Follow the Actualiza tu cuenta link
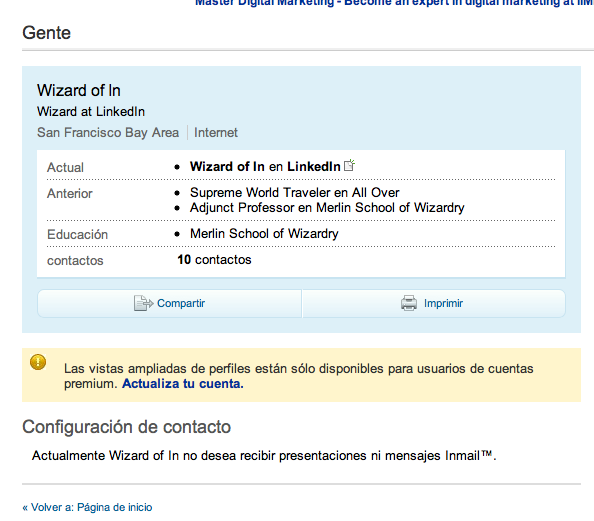Viewport: 594px width, 521px height. tap(183, 384)
